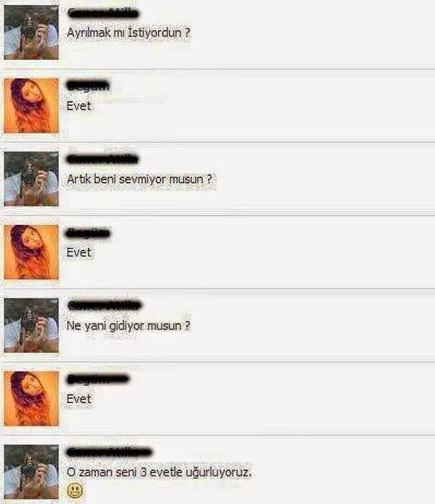Viewport: 435px width, 504px height.
Task: Open the blurred sender name above "Ne yani gidiyor musun ?"
Action: pos(105,305)
